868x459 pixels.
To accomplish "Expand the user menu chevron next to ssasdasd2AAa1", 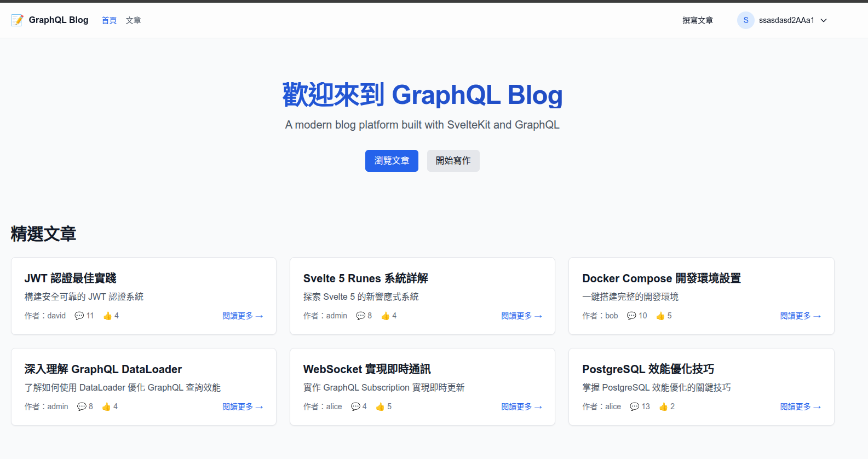I will click(x=824, y=20).
